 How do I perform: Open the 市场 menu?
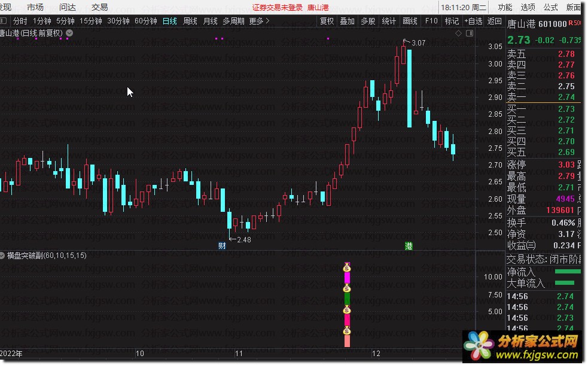click(35, 7)
